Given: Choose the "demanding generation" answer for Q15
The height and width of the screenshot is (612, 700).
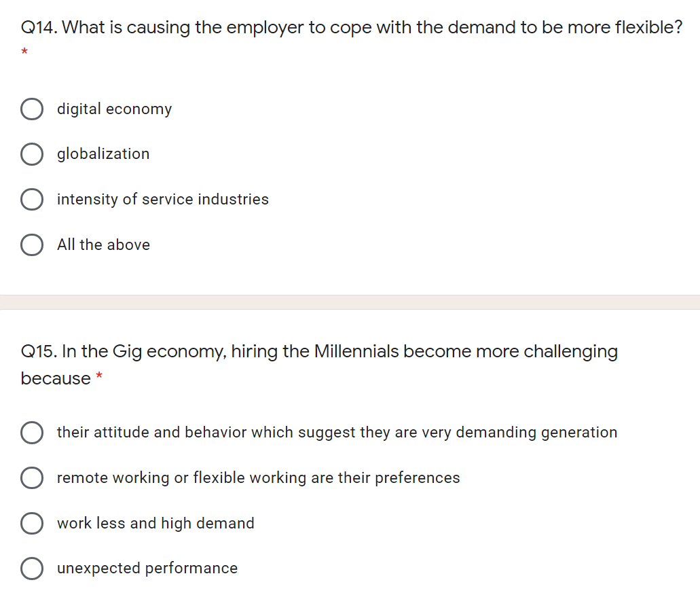Looking at the screenshot, I should (32, 433).
